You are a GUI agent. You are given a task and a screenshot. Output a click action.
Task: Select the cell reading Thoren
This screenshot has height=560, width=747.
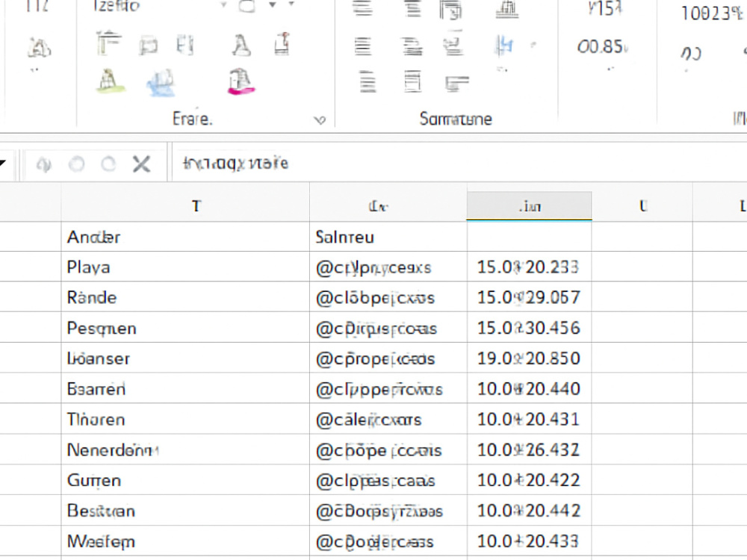[185, 419]
